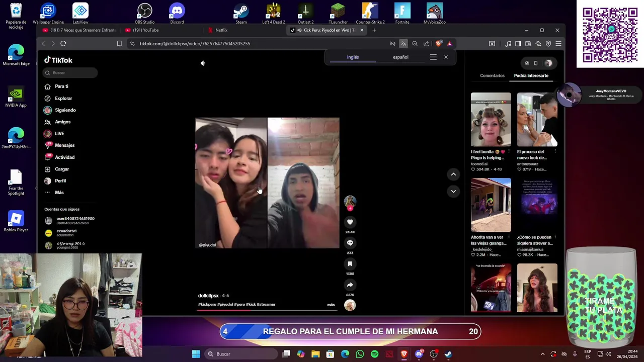Open Perfil in sidebar

tap(60, 181)
